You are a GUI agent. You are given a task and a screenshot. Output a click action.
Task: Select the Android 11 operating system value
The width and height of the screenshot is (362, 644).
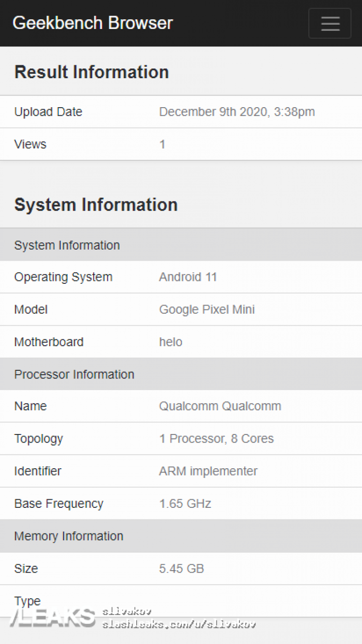[188, 277]
